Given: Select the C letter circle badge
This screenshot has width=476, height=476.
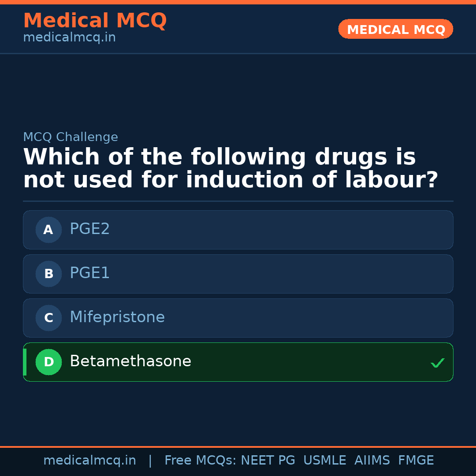Looking at the screenshot, I should pyautogui.click(x=48, y=318).
